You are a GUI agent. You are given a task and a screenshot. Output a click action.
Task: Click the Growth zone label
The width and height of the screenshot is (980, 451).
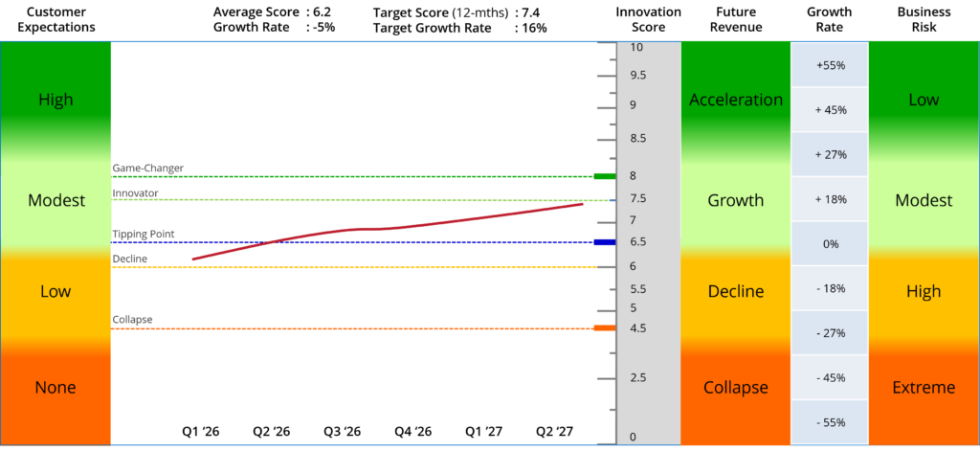click(x=735, y=200)
